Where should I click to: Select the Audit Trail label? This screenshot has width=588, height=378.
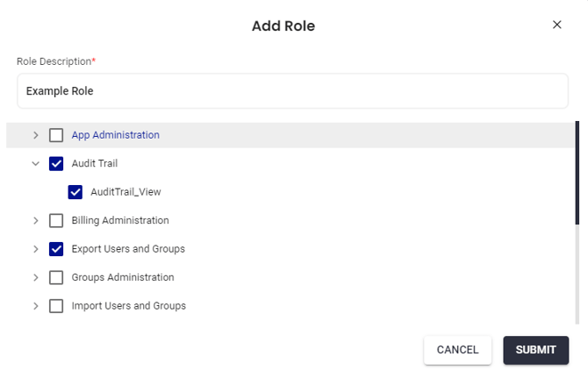[x=94, y=163]
